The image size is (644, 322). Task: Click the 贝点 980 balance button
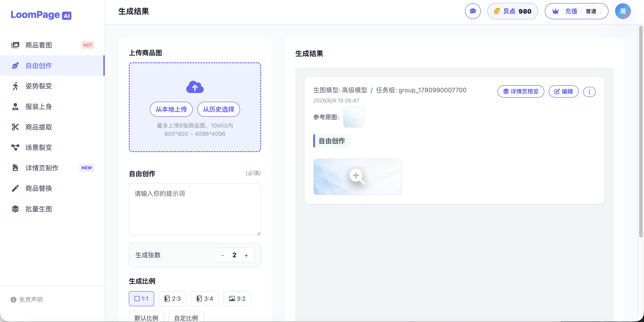click(513, 11)
